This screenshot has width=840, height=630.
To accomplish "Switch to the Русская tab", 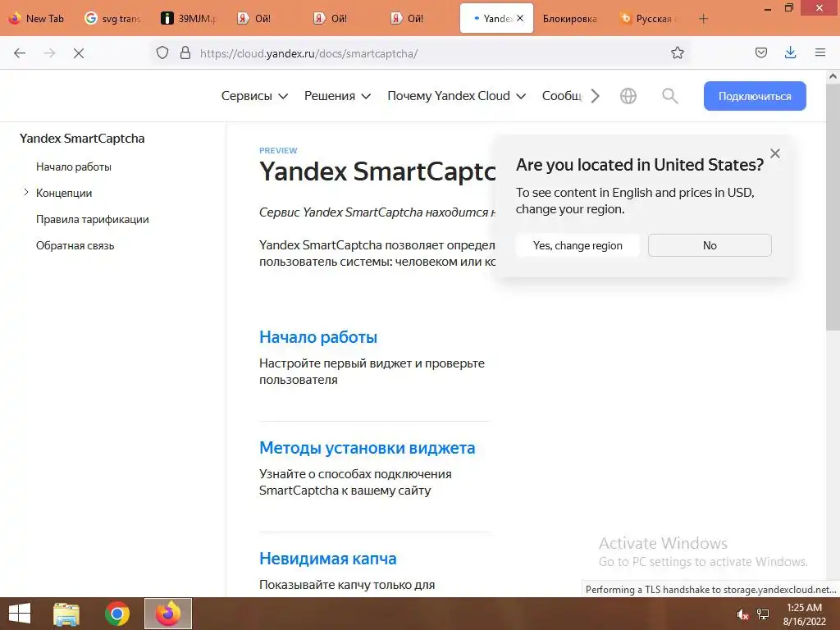I will click(649, 19).
